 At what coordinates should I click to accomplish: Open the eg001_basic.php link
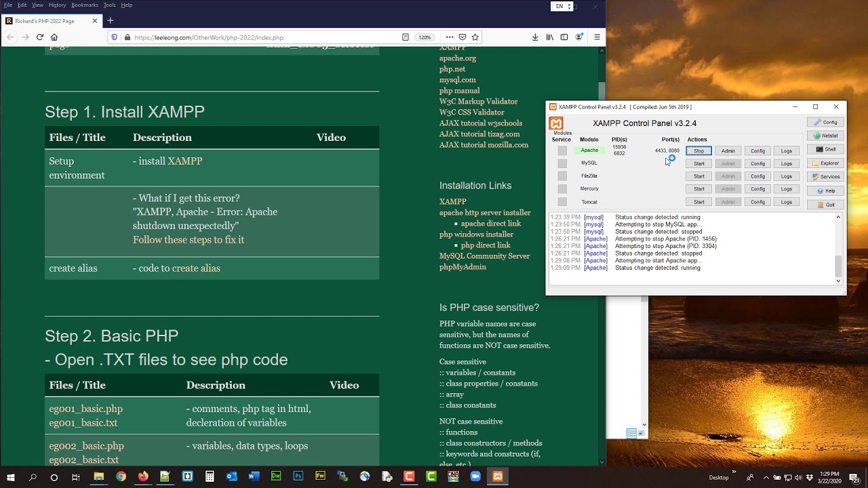tap(86, 409)
